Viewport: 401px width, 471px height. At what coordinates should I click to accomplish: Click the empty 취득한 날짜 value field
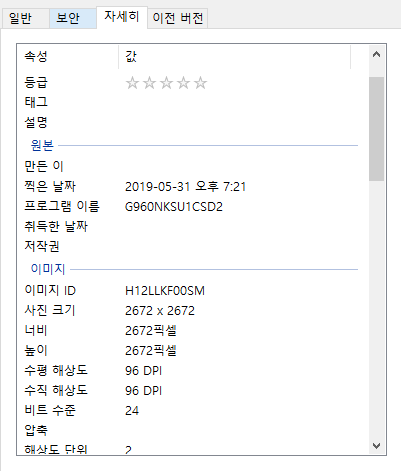click(238, 226)
